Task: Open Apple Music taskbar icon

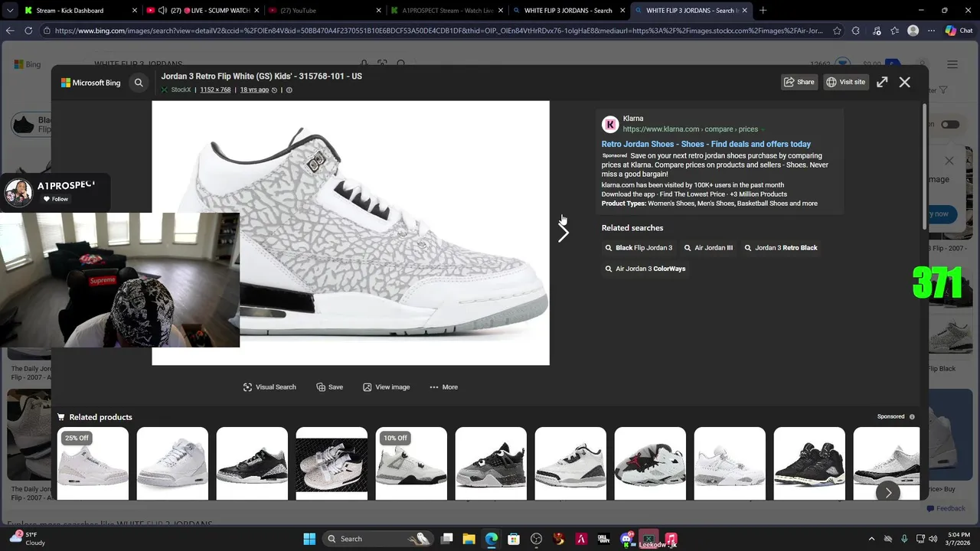Action: tap(671, 539)
